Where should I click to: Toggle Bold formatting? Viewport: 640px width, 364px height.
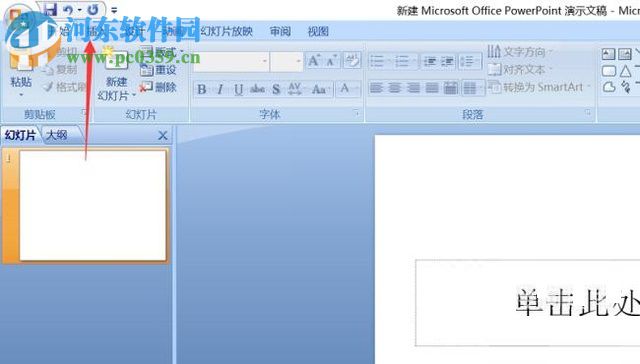[x=202, y=89]
